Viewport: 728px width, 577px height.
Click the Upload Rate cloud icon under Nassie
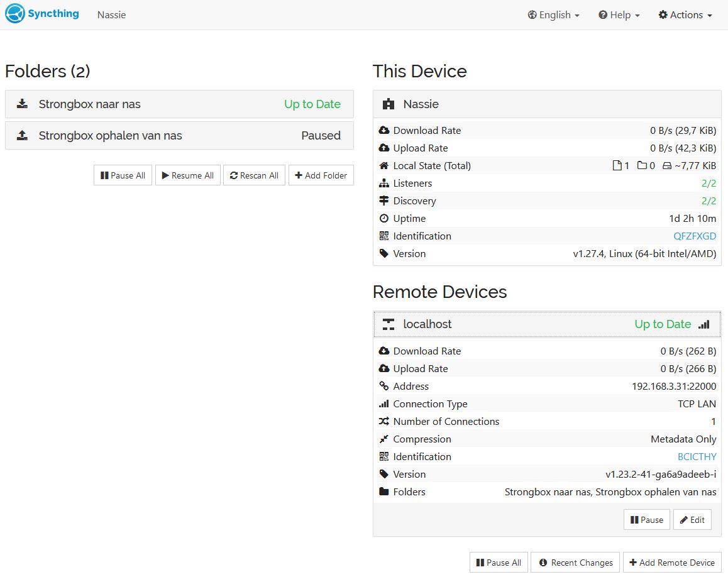point(384,148)
